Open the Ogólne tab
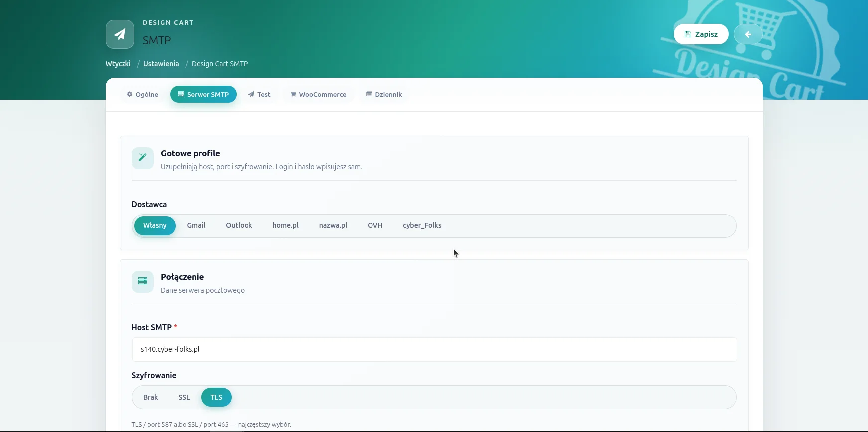The height and width of the screenshot is (432, 868). [x=143, y=94]
